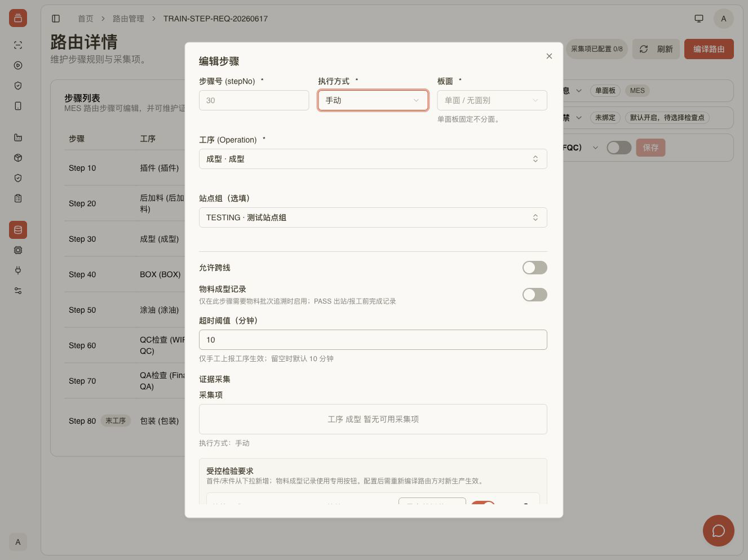Click the 包装 (包装) operation cell
The image size is (748, 560).
(160, 421)
